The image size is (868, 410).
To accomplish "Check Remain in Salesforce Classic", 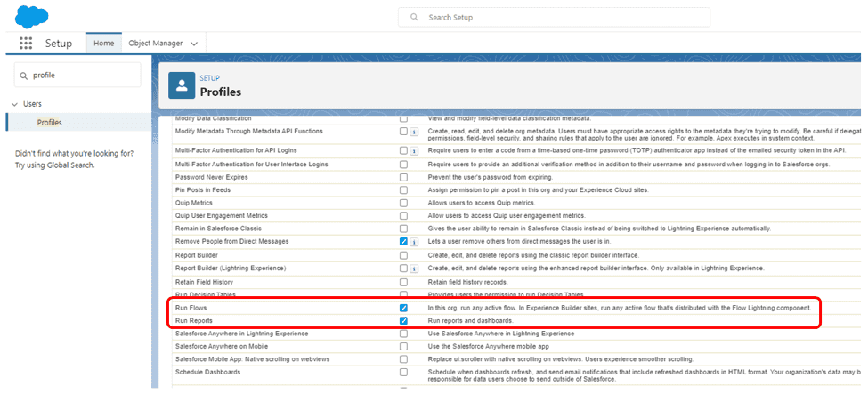I will coord(403,229).
